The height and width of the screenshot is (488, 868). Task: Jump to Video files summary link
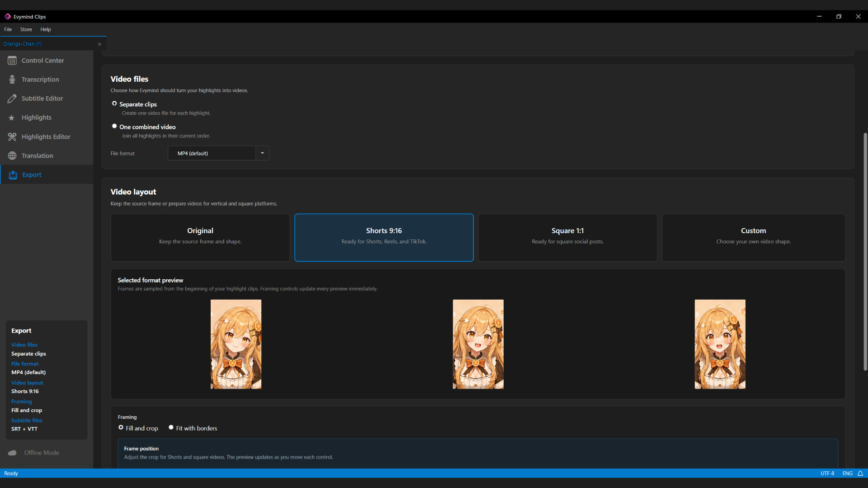(24, 345)
